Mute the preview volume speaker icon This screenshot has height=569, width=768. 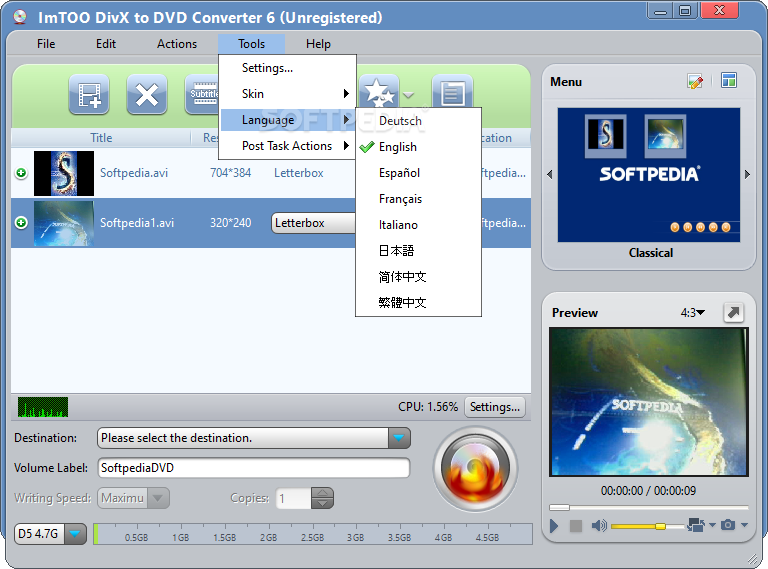point(599,526)
